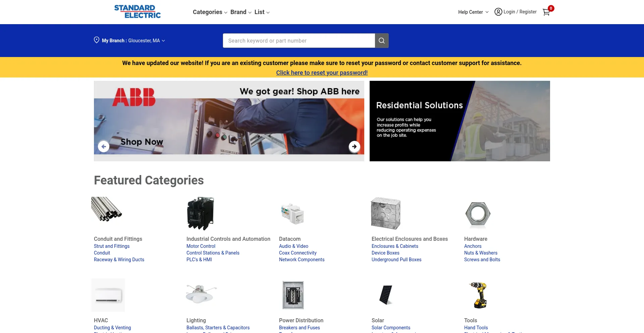
Task: Open the ABB Shop Now banner
Action: pos(229,121)
